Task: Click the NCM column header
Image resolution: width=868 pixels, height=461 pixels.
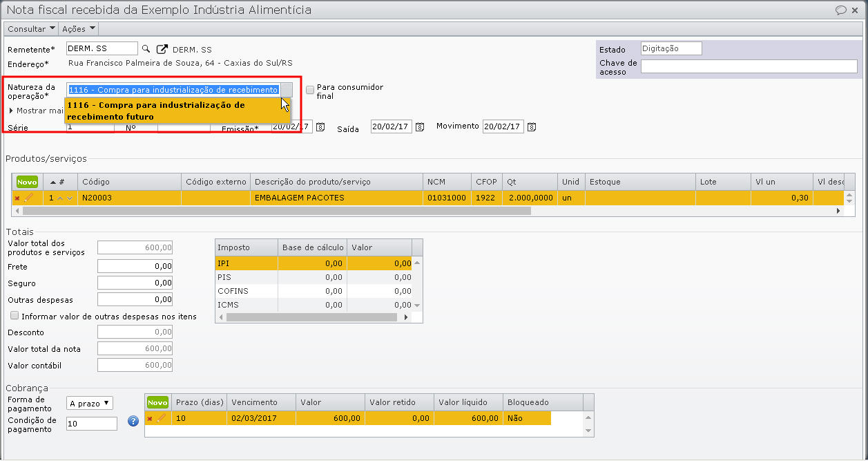Action: pyautogui.click(x=447, y=182)
